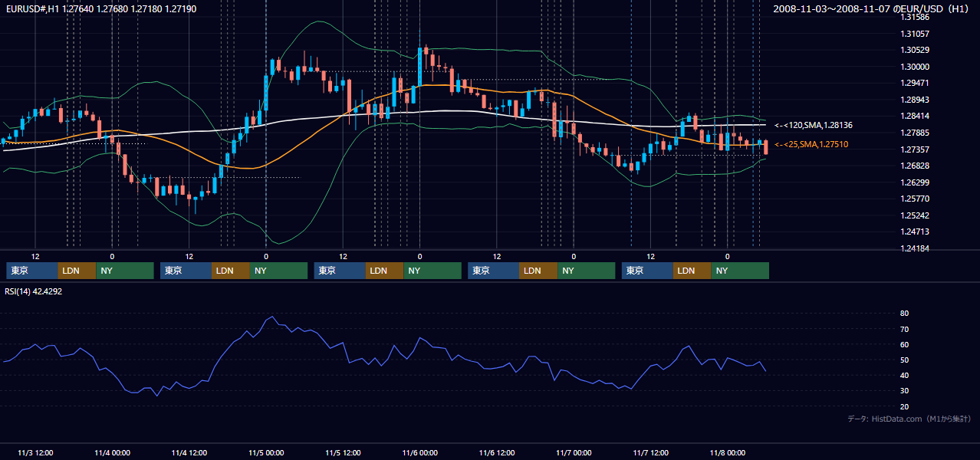Click the 11/4 12:00 time label
Viewport: 980px width, 460px height.
[x=189, y=452]
